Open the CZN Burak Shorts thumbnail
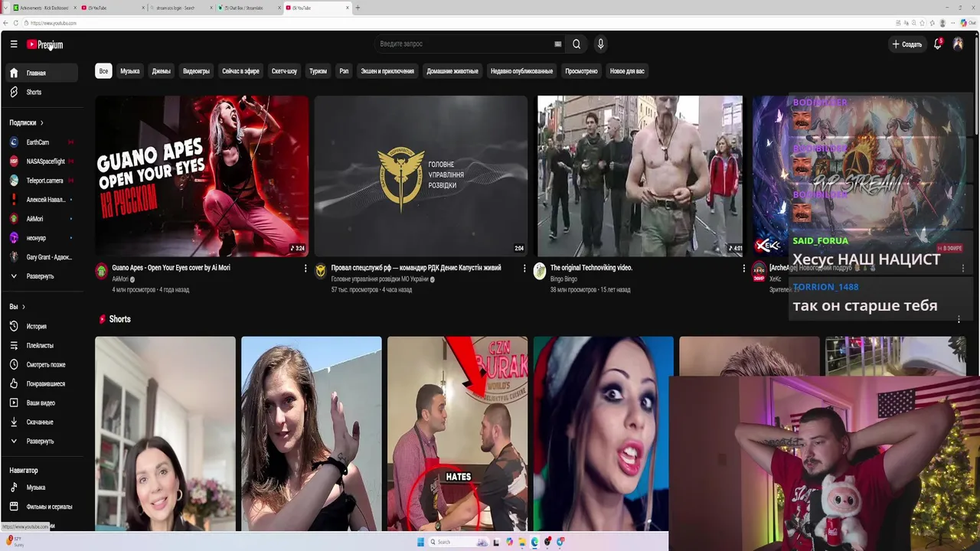The height and width of the screenshot is (551, 980). point(457,433)
